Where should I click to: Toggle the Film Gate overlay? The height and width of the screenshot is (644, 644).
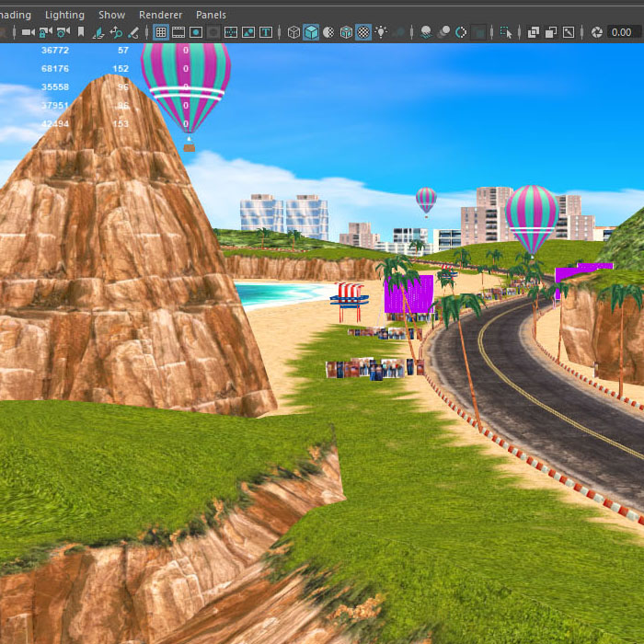[178, 32]
